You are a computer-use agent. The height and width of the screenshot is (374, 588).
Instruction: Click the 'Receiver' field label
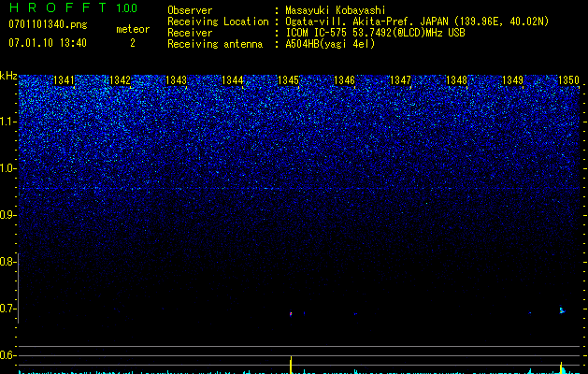[190, 33]
